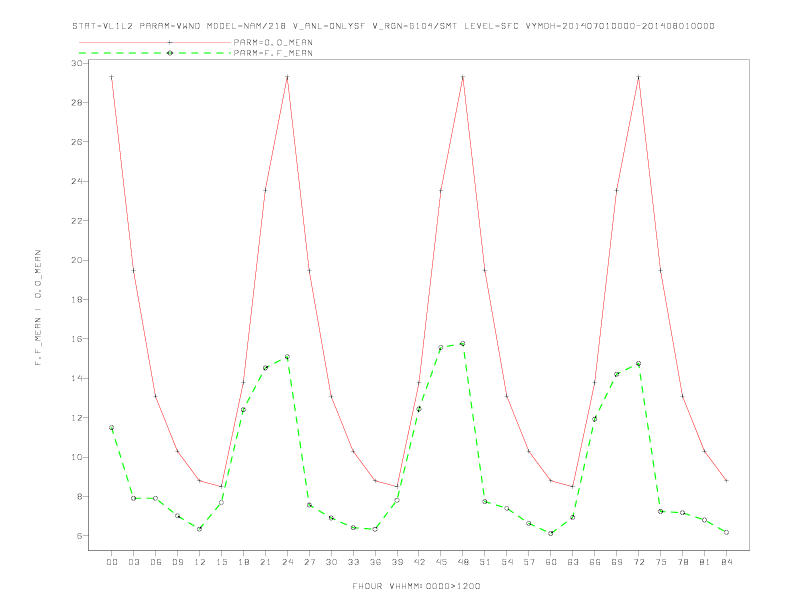
Task: Click the x-axis tick label 66
Action: tap(595, 562)
